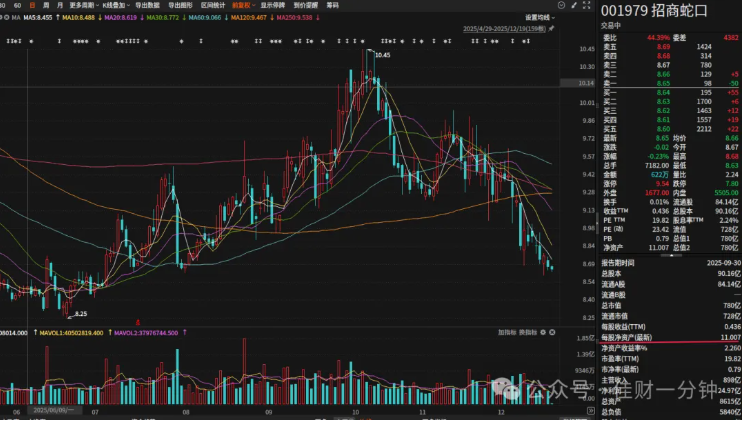Click the 10.45 high price marker
Viewport: 742px width, 422px height.
382,55
